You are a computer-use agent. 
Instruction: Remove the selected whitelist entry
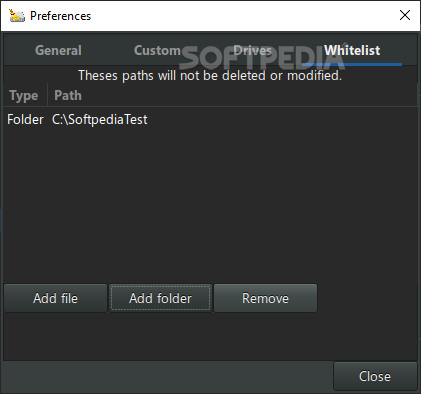tap(265, 298)
